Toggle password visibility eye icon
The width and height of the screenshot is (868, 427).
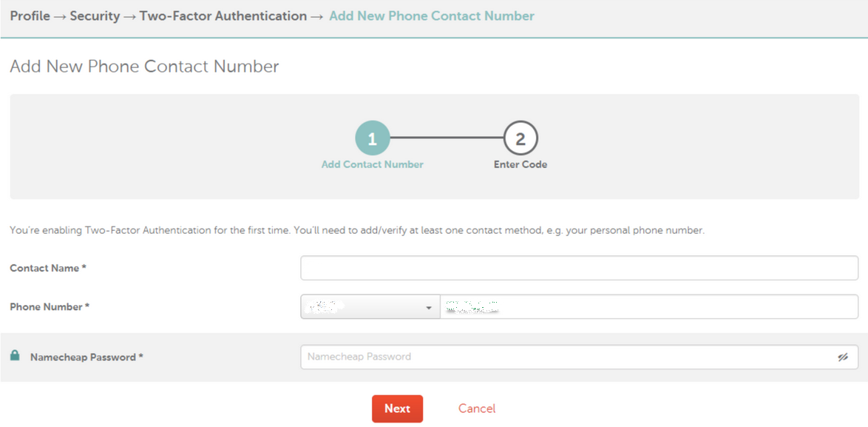click(843, 357)
